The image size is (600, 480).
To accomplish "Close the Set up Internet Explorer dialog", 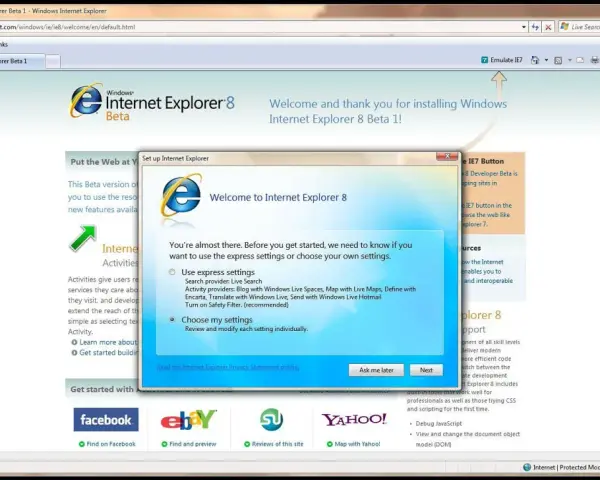I will pos(447,156).
